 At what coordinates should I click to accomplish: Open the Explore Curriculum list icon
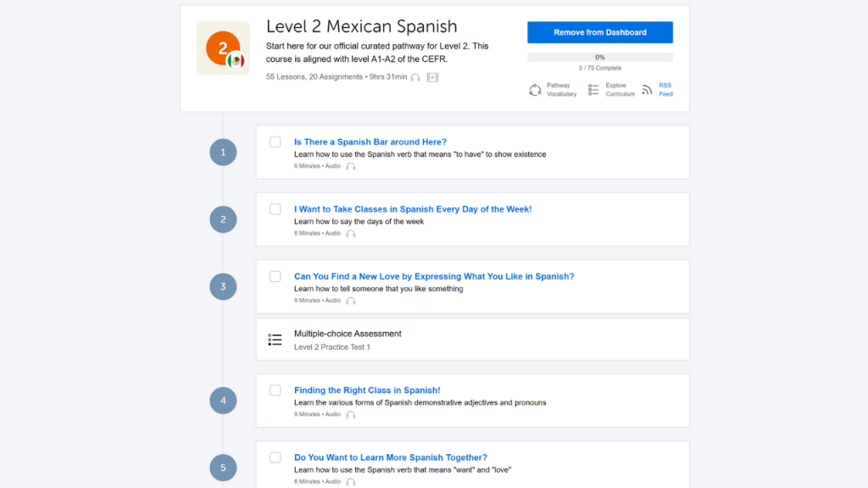pyautogui.click(x=593, y=90)
